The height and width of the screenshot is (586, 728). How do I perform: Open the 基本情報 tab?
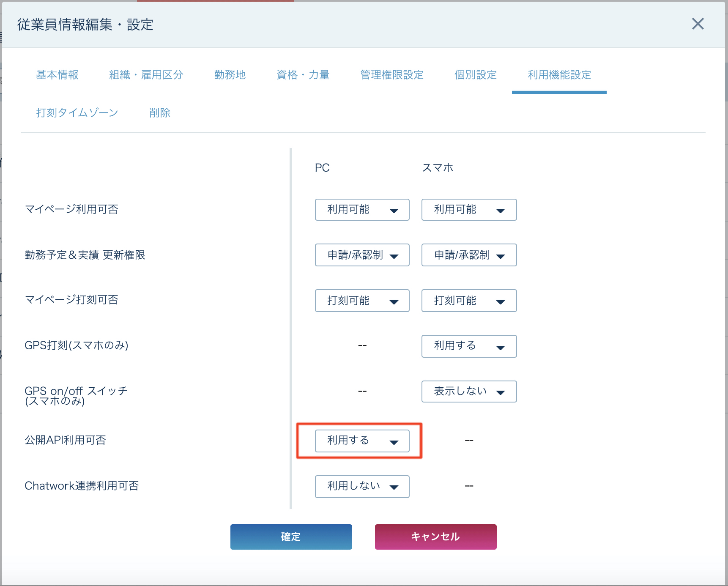(x=57, y=75)
